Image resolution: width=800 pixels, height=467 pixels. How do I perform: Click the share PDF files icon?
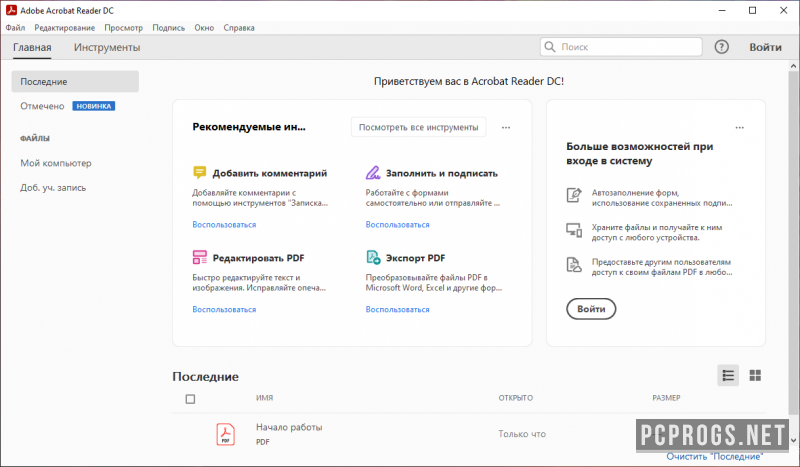574,265
